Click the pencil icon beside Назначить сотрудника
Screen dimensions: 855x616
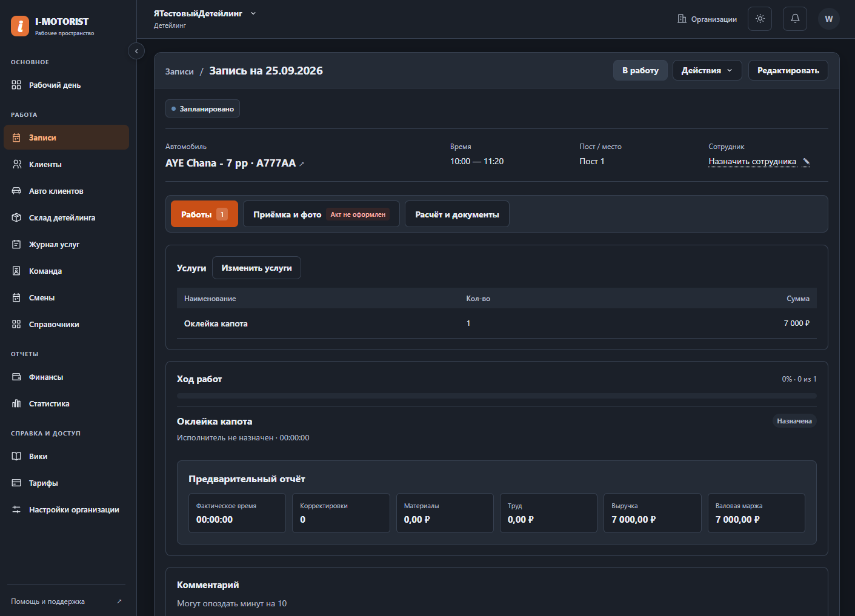806,162
